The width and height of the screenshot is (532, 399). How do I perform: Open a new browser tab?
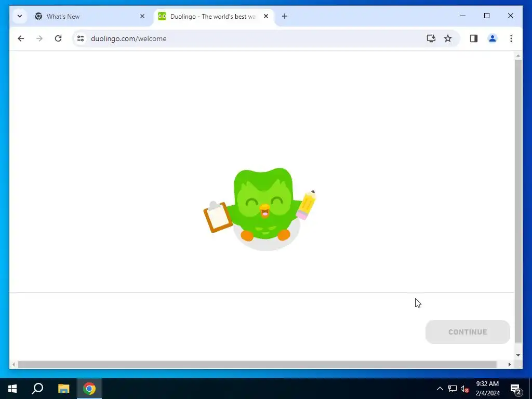point(284,16)
